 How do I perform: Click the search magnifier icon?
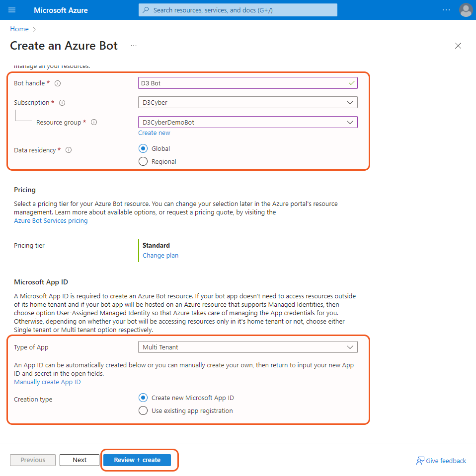146,10
